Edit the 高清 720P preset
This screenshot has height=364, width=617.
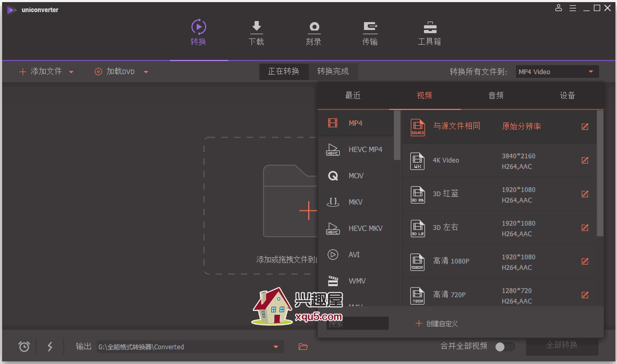click(x=585, y=295)
